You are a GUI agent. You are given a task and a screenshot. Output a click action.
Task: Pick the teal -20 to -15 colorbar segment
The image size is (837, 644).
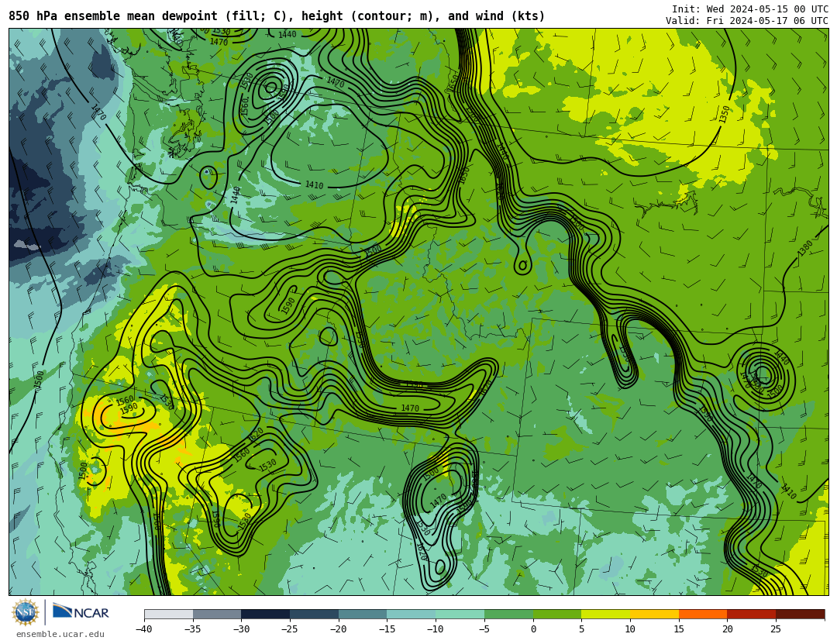(x=363, y=614)
